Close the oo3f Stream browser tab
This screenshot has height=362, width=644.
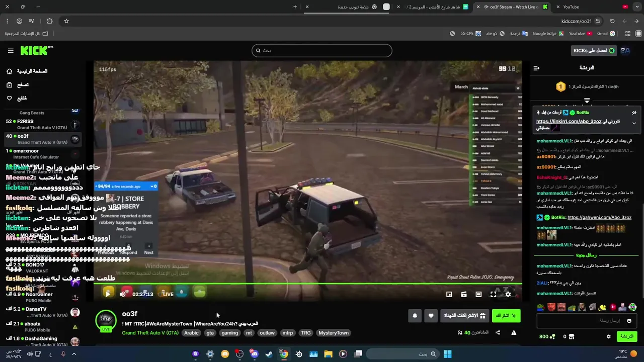pos(478,7)
